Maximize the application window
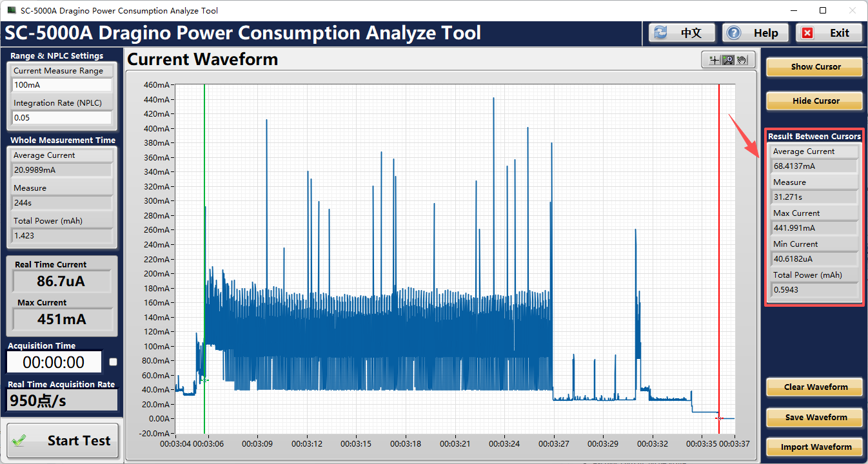The image size is (868, 464). (823, 10)
